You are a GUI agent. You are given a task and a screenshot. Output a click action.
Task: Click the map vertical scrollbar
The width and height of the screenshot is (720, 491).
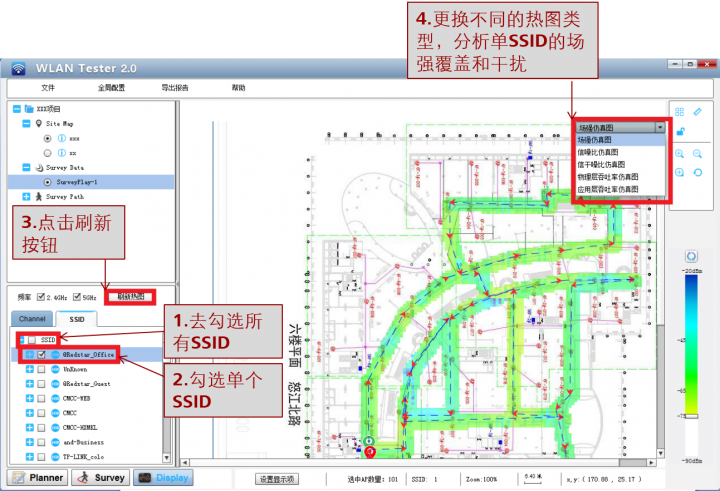point(660,385)
